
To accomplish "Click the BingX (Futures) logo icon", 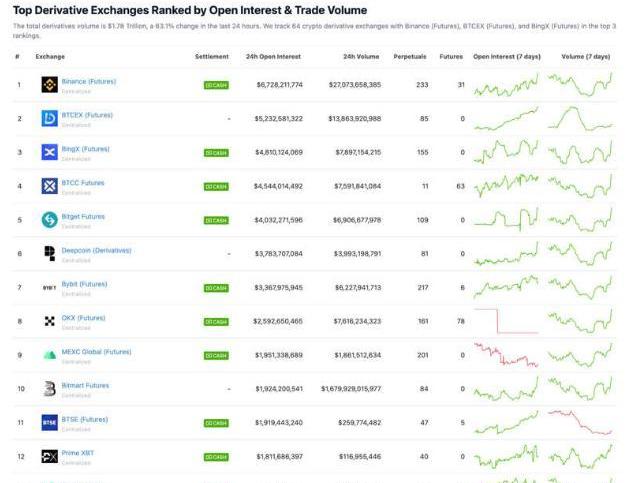I will (49, 152).
